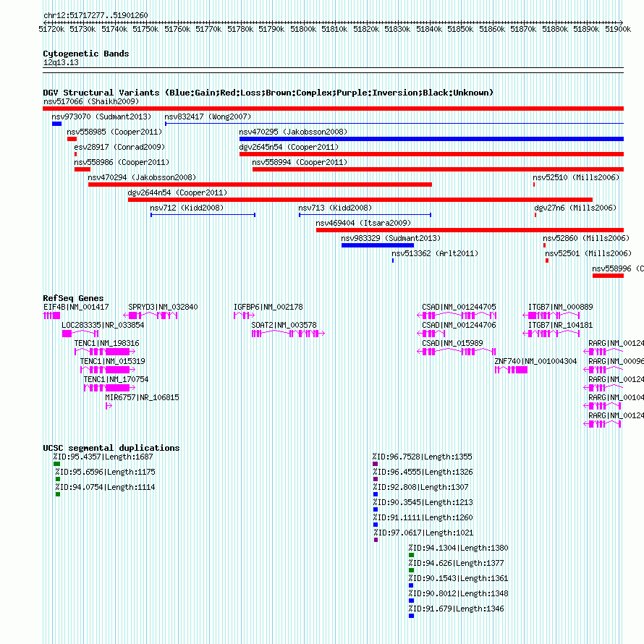Open dgv2645n54 (Cooper2011) variant
This screenshot has height=644, width=644.
pyautogui.click(x=432, y=154)
